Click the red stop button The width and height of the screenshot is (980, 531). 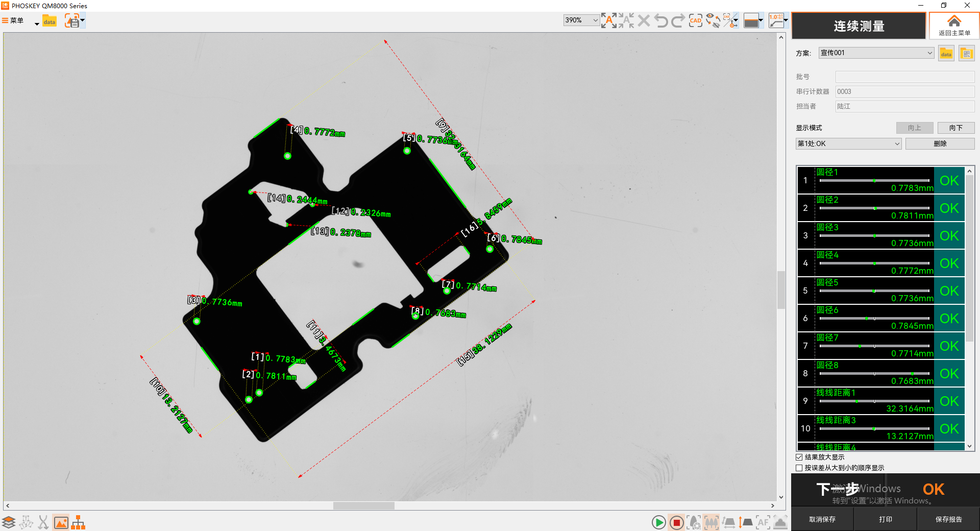click(676, 522)
